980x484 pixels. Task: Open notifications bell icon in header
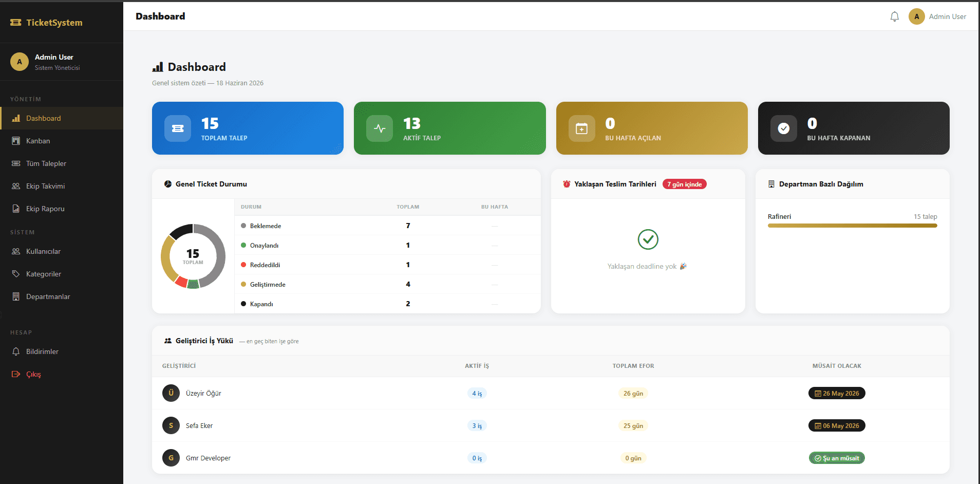tap(894, 16)
